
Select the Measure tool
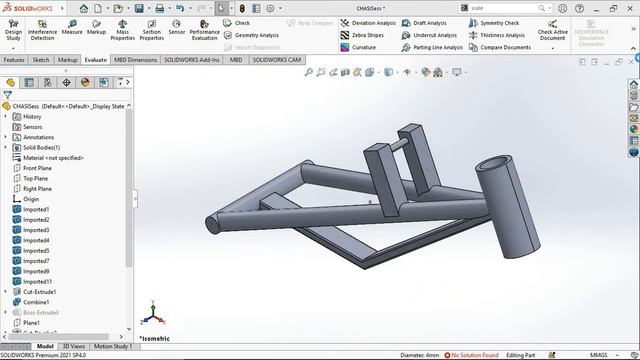click(72, 27)
